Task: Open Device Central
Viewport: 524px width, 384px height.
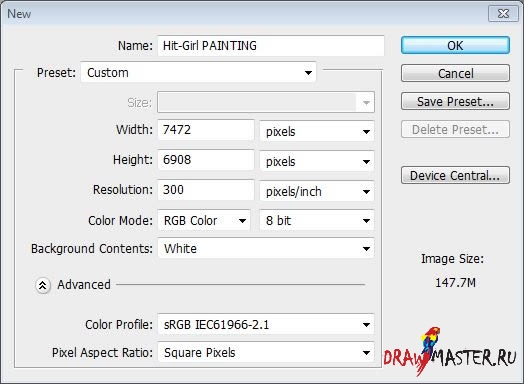Action: [x=455, y=175]
